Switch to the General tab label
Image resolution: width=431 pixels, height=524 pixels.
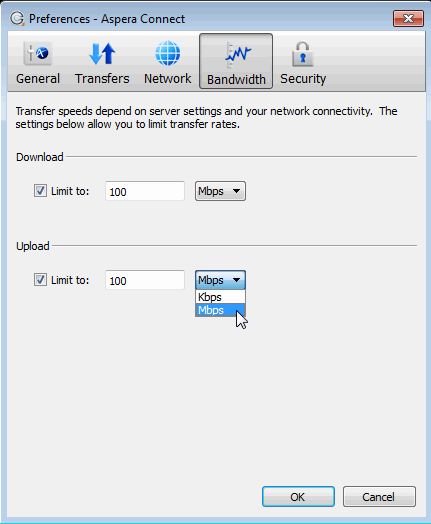pyautogui.click(x=38, y=79)
